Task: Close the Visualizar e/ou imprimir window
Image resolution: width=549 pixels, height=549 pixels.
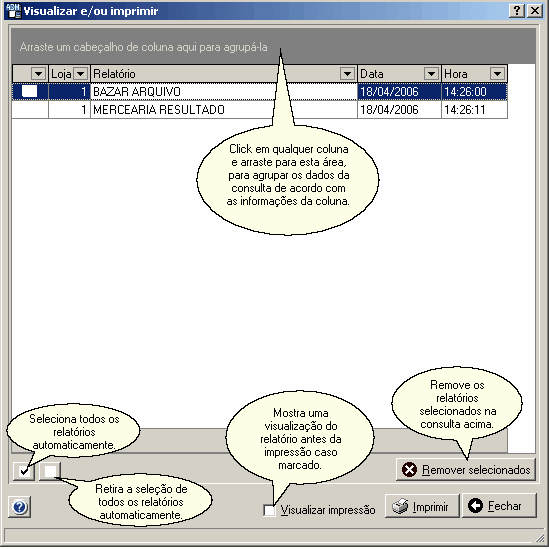Action: (x=535, y=11)
